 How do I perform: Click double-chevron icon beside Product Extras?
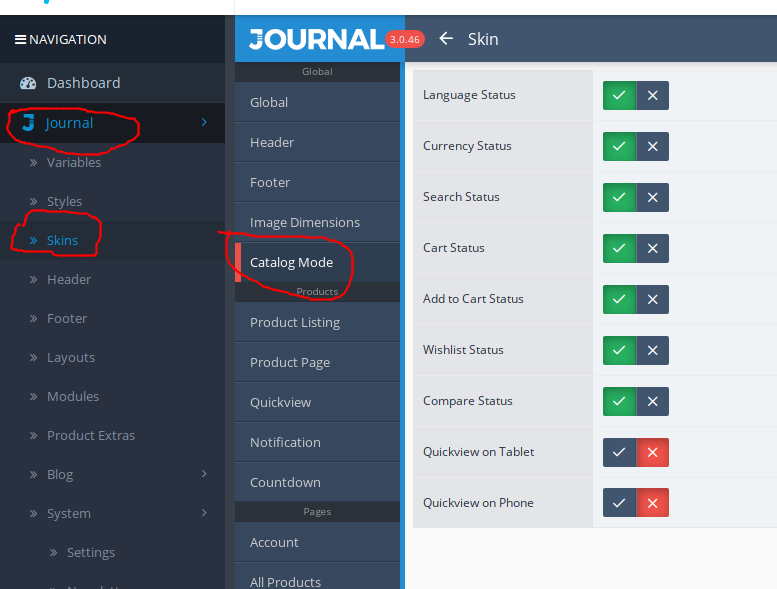[33, 435]
